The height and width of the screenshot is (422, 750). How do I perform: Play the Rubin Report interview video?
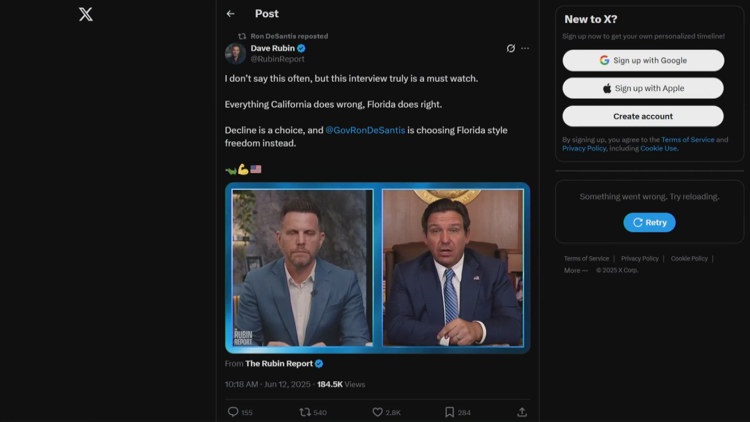[x=377, y=268]
